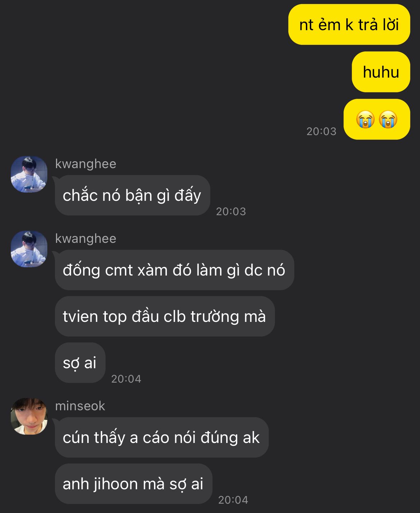Viewport: 420px width, 513px height.
Task: Tap the crying emoji message bubble
Action: [377, 119]
